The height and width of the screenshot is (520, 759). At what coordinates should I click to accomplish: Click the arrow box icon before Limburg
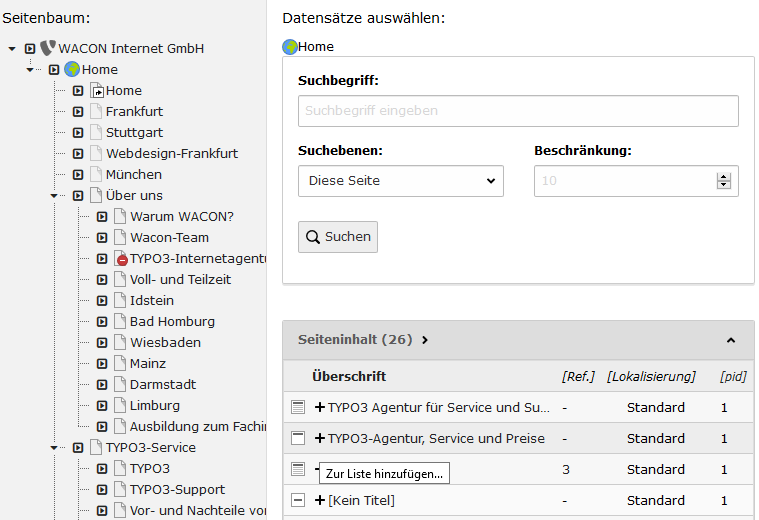(x=102, y=406)
